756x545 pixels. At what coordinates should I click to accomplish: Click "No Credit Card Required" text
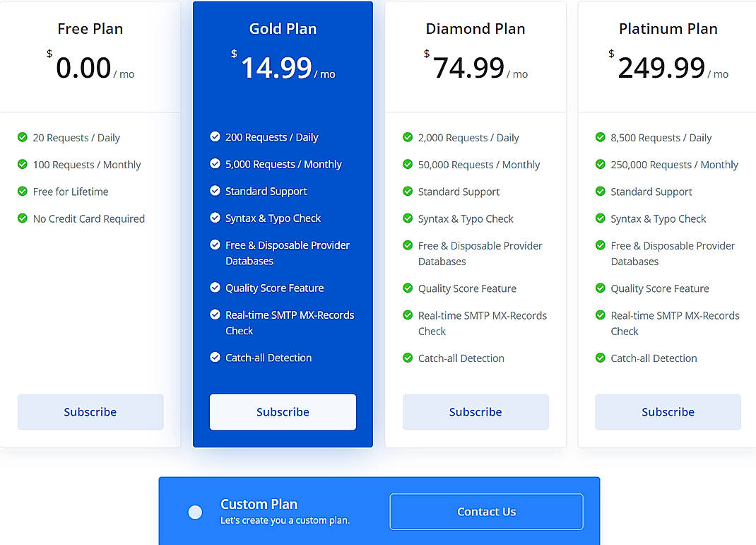89,219
